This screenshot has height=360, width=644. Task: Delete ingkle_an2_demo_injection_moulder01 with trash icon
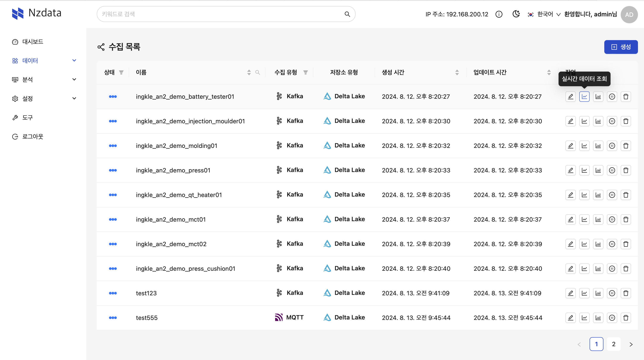click(x=626, y=121)
